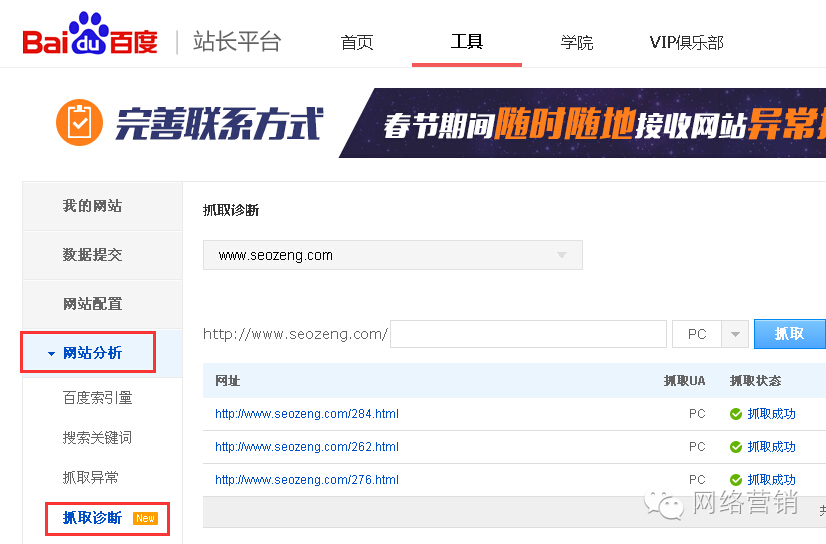Click the 站长平台 title text
Viewport: 826px width, 544px height.
(237, 42)
